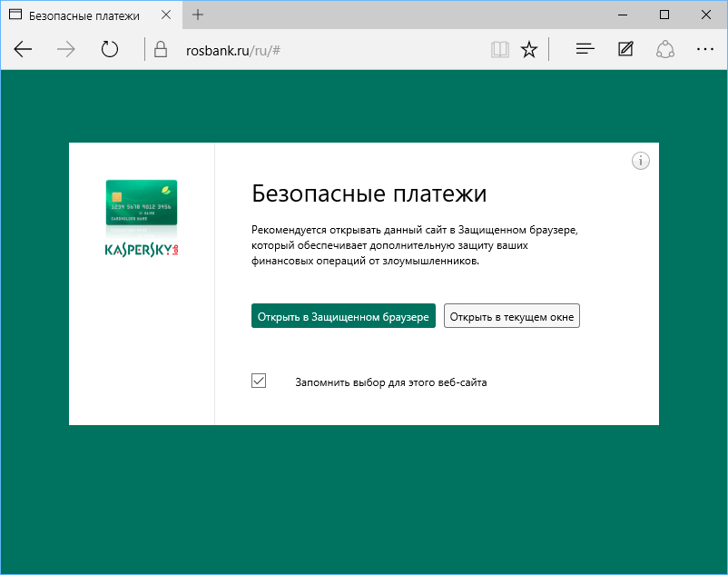Image resolution: width=728 pixels, height=575 pixels.
Task: Share the current page
Action: tap(664, 49)
